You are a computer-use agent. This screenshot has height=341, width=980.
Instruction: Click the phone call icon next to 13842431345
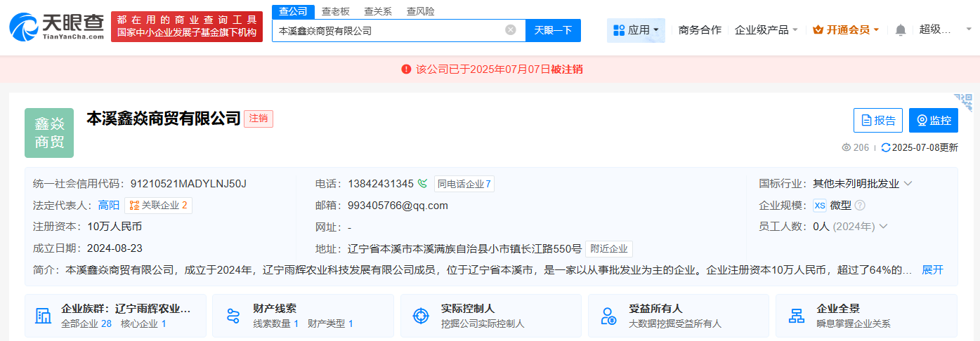coord(422,184)
